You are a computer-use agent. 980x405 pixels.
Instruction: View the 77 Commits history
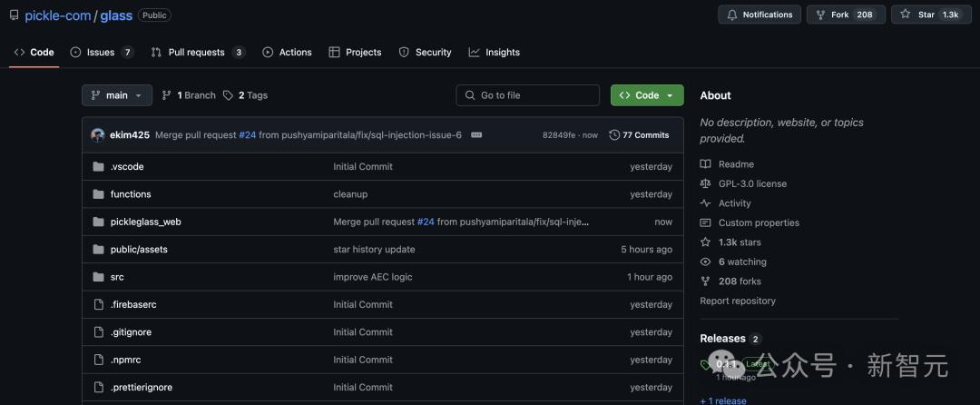pos(640,135)
